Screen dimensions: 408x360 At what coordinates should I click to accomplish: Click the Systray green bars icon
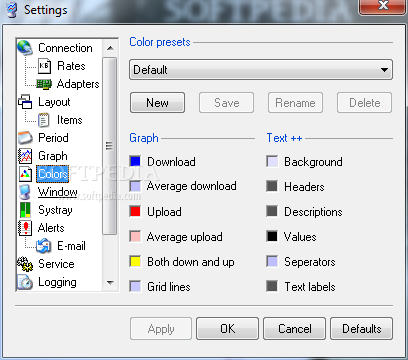[25, 210]
